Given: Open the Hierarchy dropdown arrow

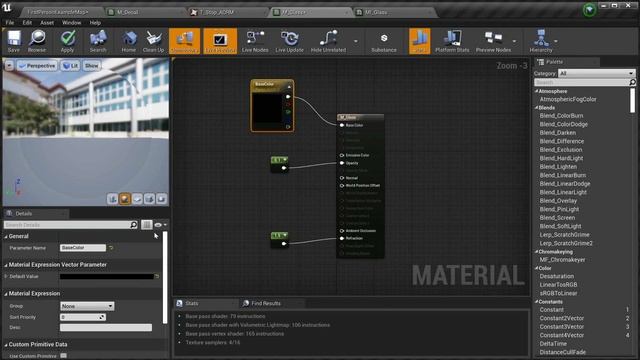Looking at the screenshot, I should (556, 41).
